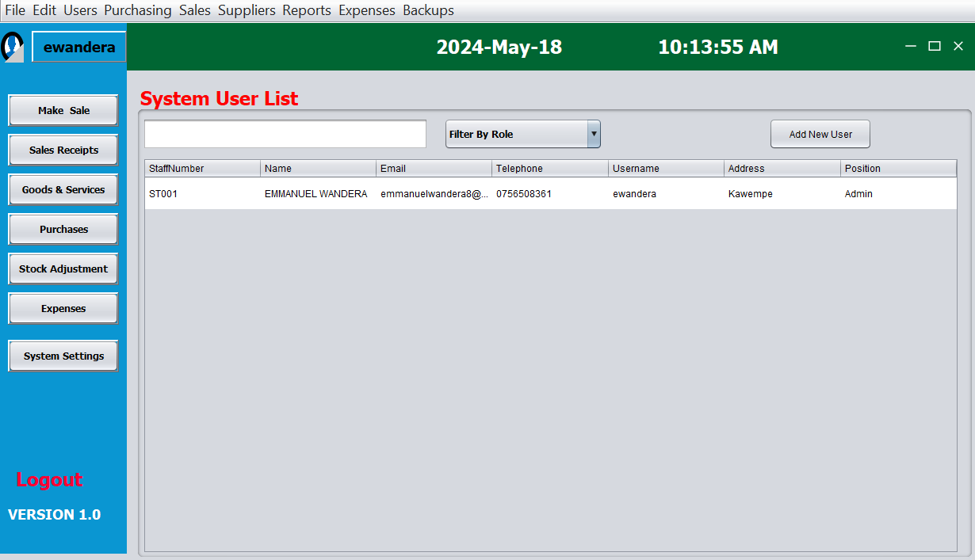Viewport: 975px width, 560px height.
Task: Open the Users menu
Action: [80, 10]
